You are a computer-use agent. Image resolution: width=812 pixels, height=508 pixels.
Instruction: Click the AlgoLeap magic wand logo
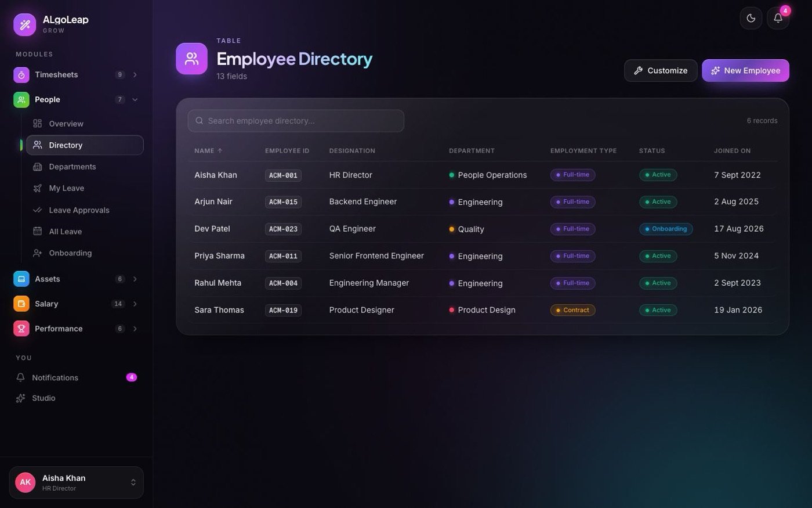point(25,24)
